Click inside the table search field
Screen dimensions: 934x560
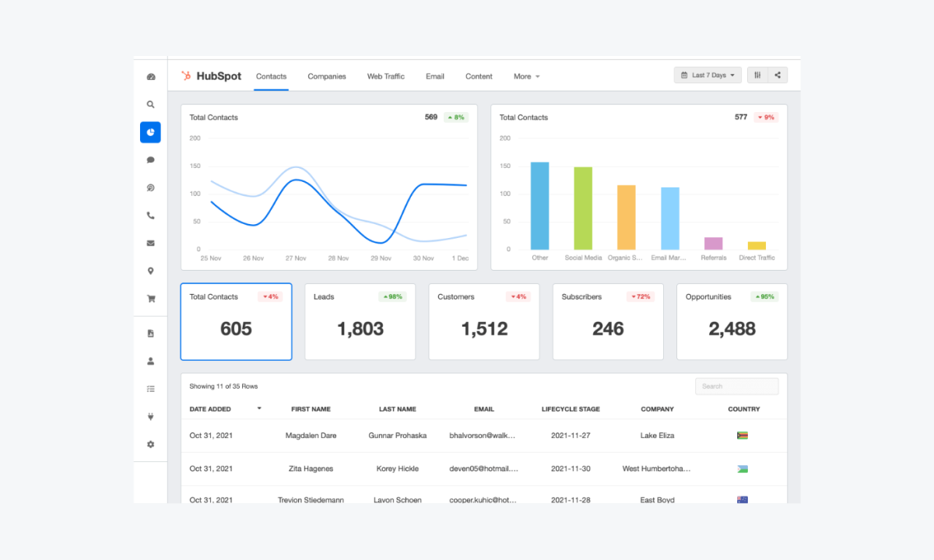tap(736, 386)
